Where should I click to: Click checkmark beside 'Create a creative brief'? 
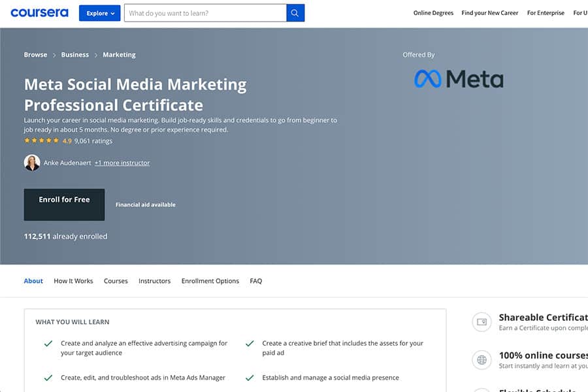click(250, 343)
